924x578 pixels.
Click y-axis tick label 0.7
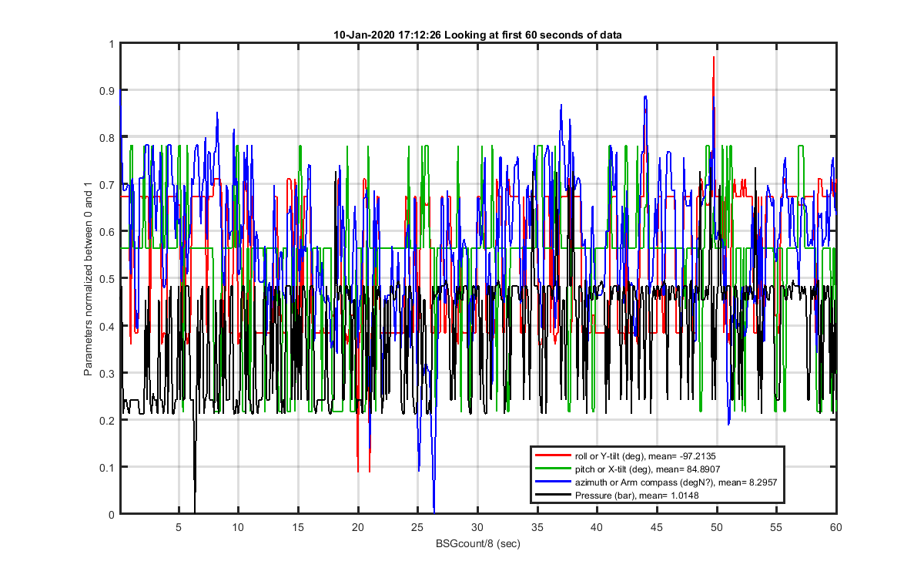click(x=107, y=185)
